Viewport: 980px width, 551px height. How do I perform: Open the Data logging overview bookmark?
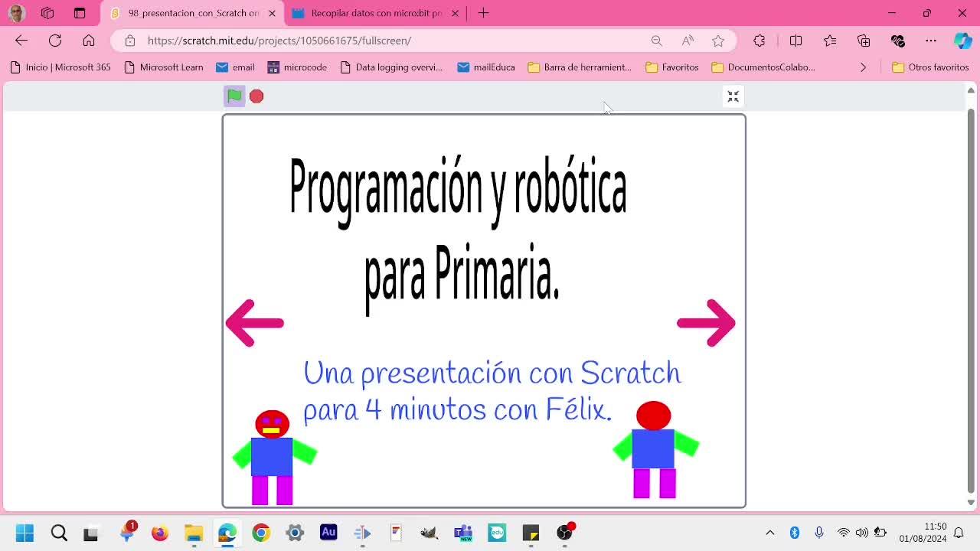(391, 67)
